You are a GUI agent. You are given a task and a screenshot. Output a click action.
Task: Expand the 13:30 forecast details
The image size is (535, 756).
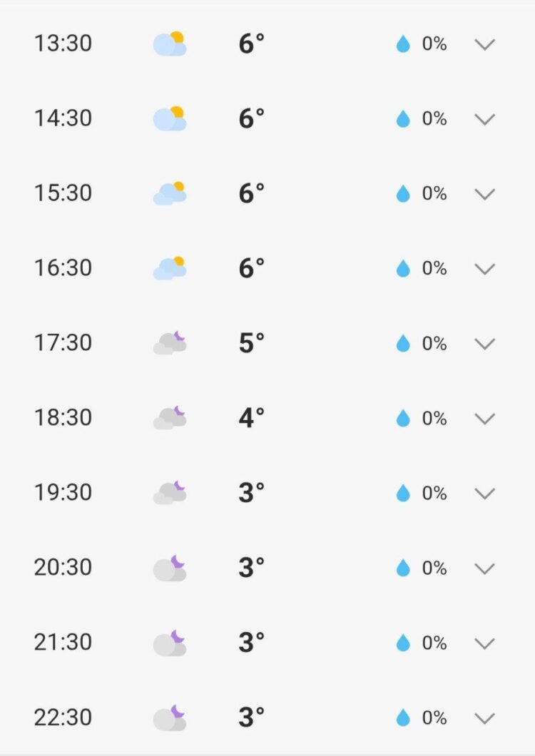tap(485, 44)
